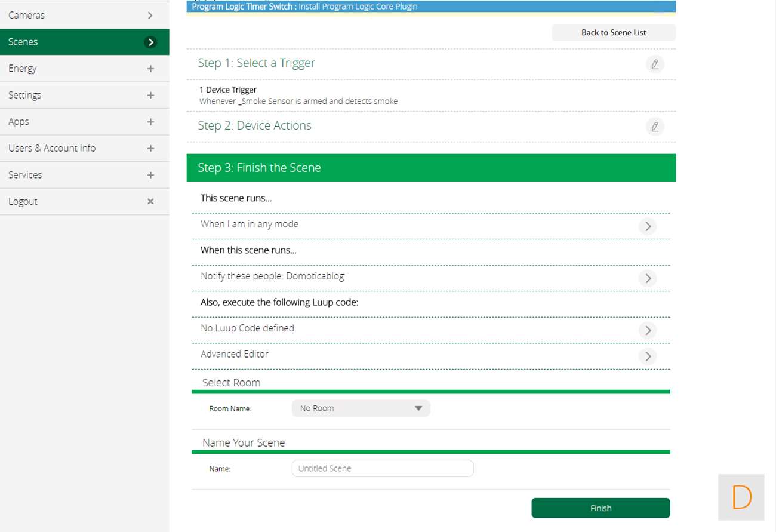The image size is (776, 532).
Task: Open Luup code arrow icon
Action: (647, 330)
